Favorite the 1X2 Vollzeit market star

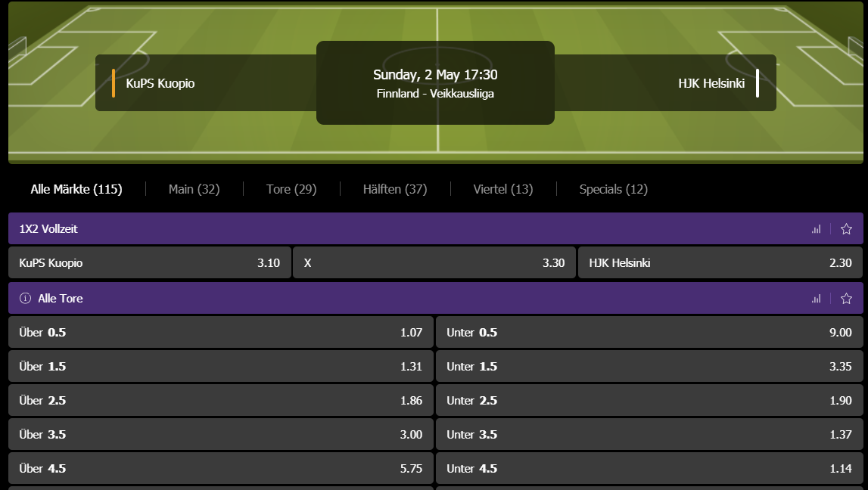point(846,229)
